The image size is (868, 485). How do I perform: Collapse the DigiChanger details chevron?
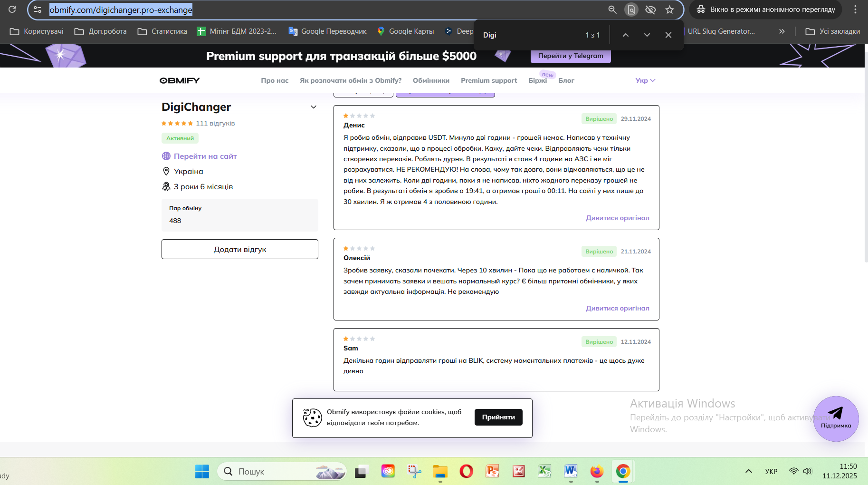click(314, 107)
